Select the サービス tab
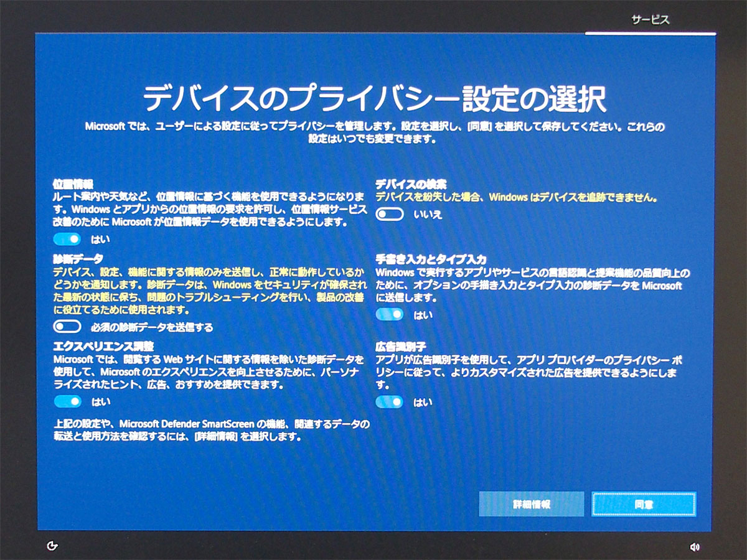 (x=651, y=20)
